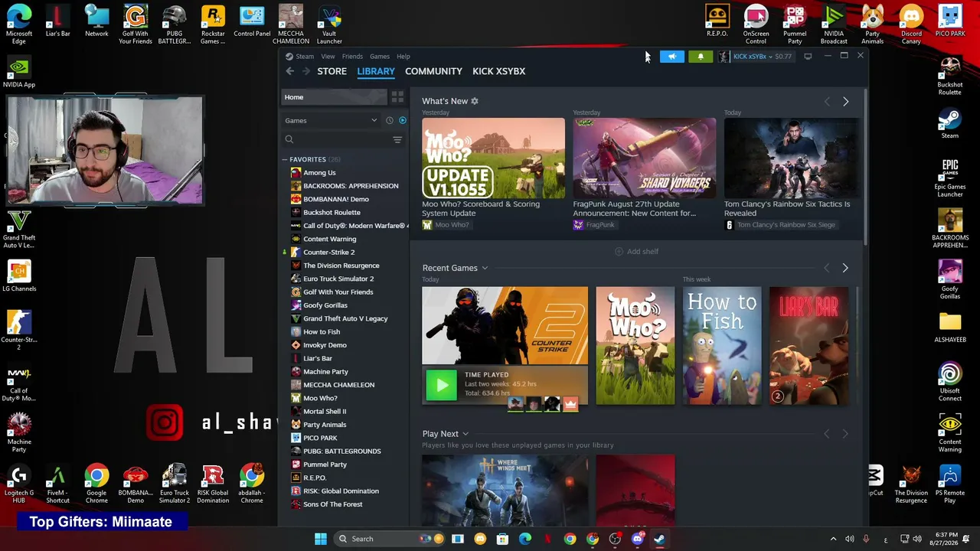Screen dimensions: 980x551
Task: Open the Liar's Bar cover in Recent Games
Action: 808,346
